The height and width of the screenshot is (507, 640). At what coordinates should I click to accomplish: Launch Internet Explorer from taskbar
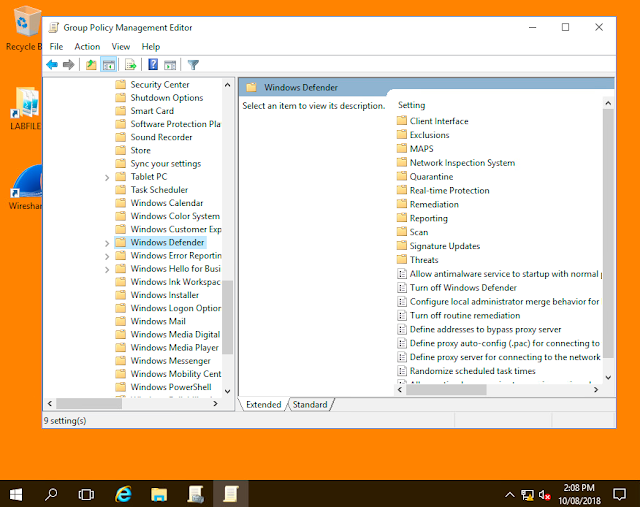tap(123, 494)
